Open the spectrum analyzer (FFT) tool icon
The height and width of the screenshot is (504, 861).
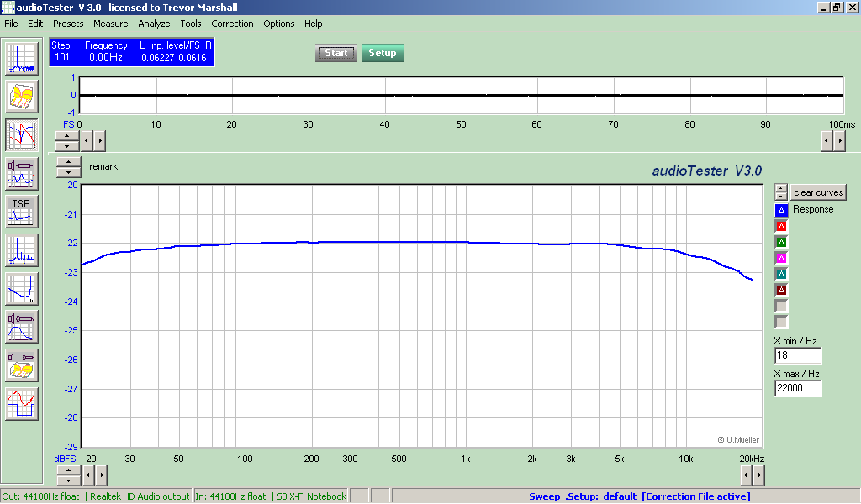21,58
